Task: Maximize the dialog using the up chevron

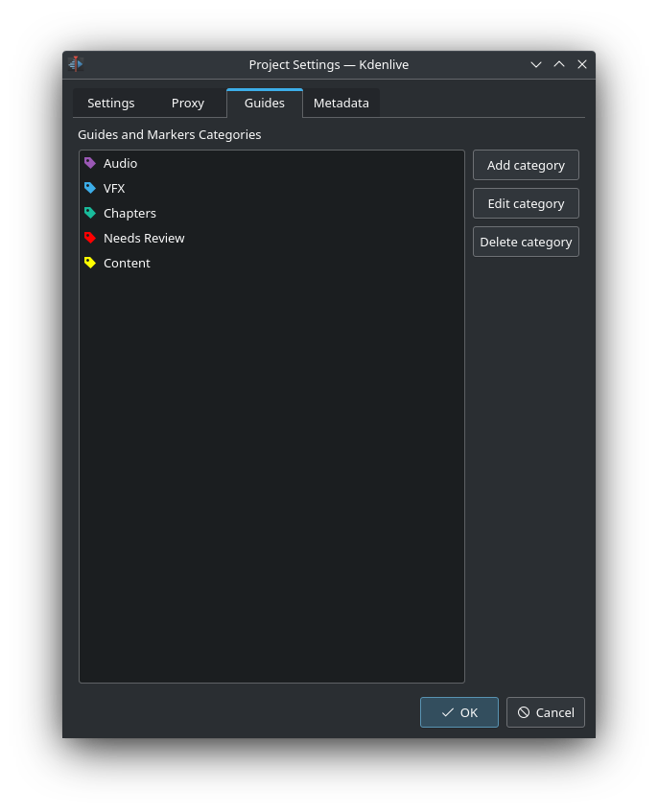Action: pos(559,64)
